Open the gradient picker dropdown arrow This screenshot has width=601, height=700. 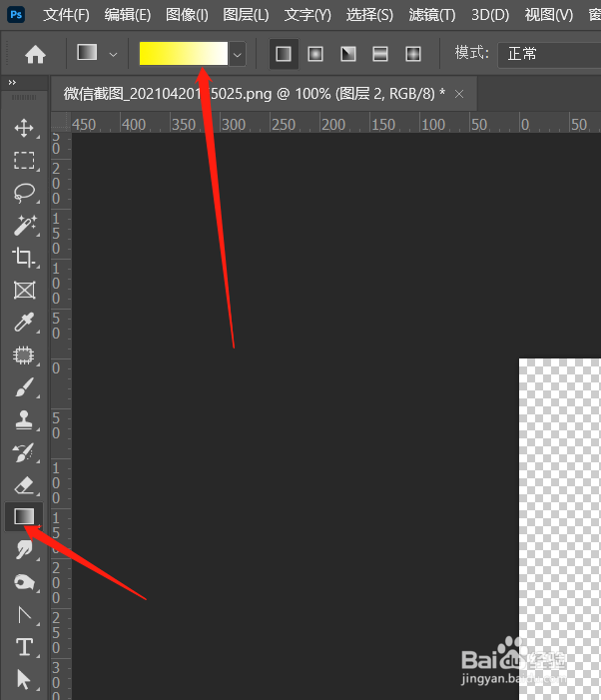(238, 54)
